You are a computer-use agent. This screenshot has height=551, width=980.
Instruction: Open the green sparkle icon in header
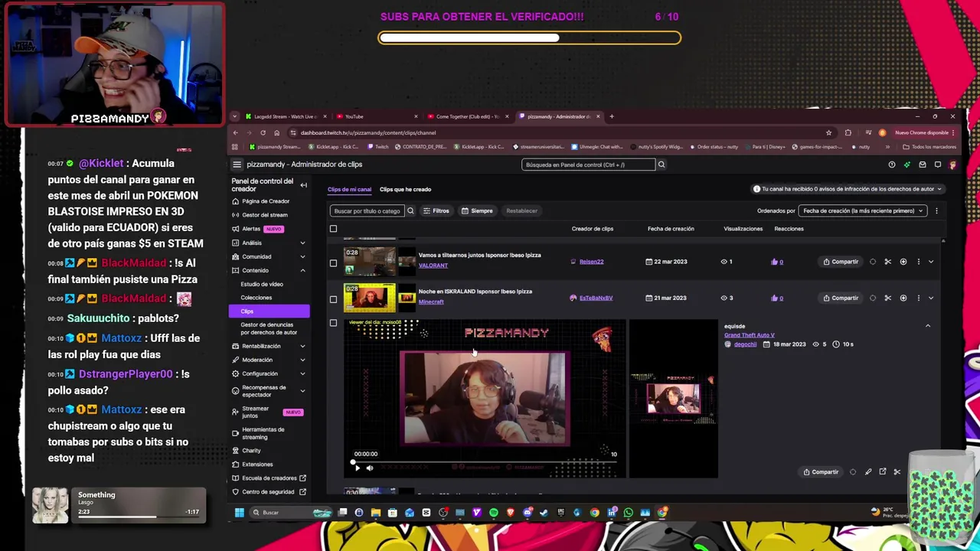pos(906,165)
